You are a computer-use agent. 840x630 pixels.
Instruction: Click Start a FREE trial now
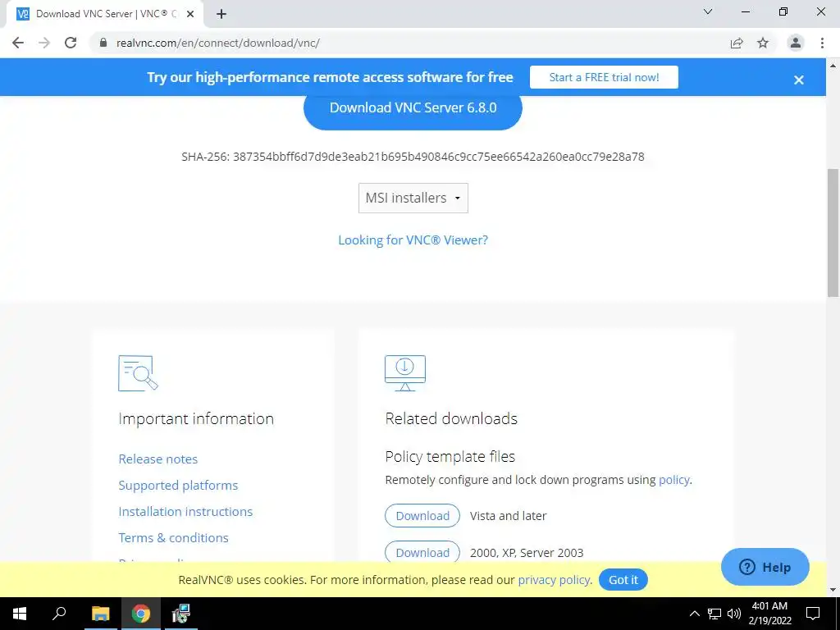(x=604, y=77)
